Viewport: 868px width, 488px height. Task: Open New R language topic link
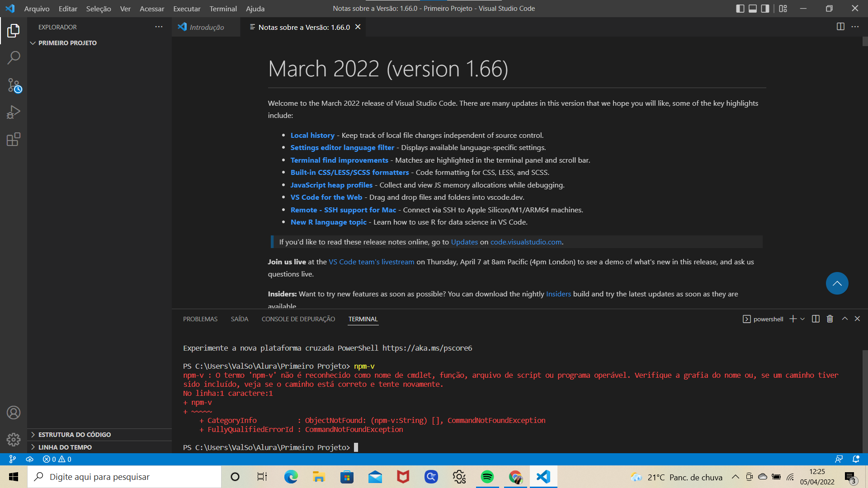click(328, 222)
